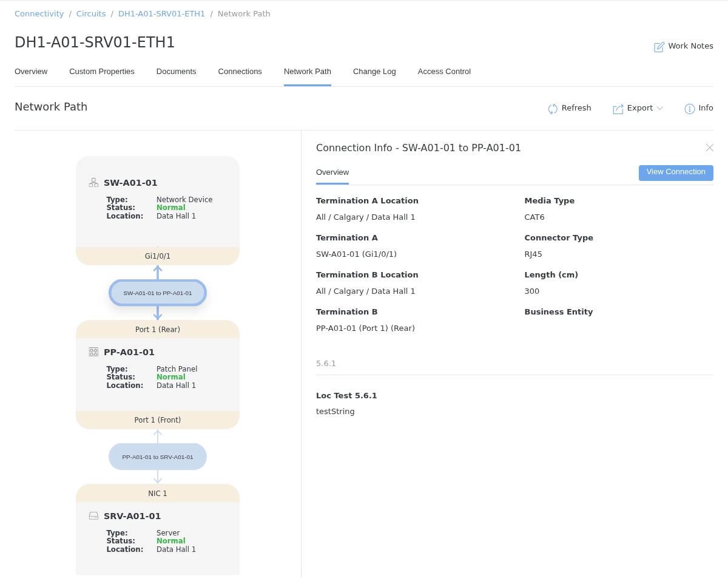The width and height of the screenshot is (728, 578).
Task: Navigate to Connectivity breadcrumb link
Action: point(39,13)
